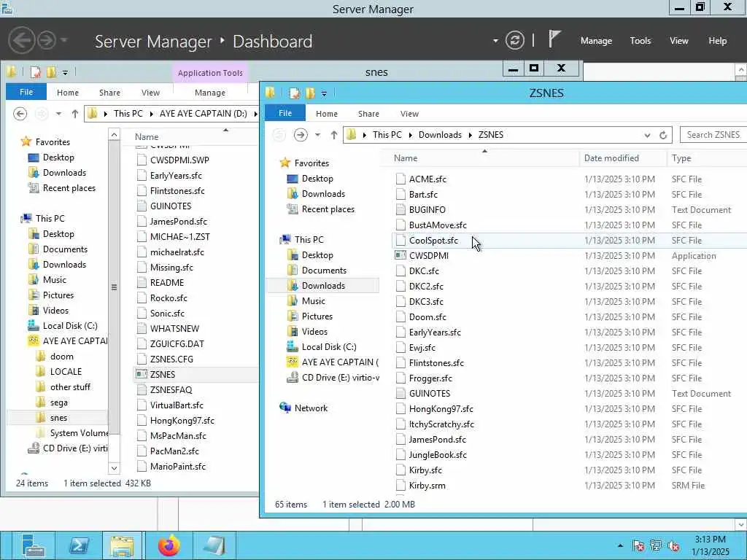747x560 pixels.
Task: Open ZSNES address bar history dropdown
Action: click(648, 135)
